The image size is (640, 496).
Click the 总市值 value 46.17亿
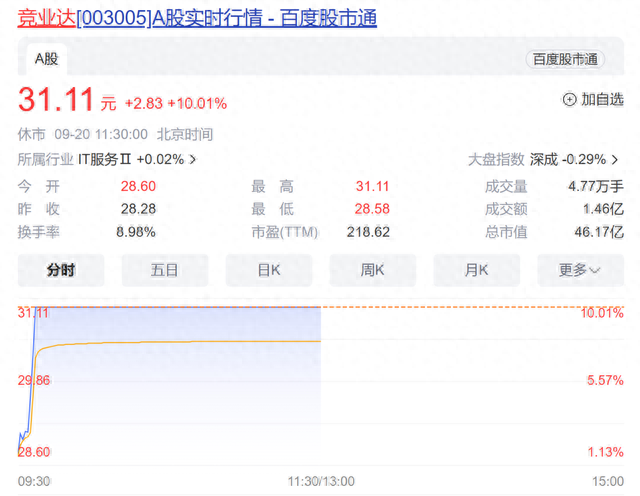tap(599, 232)
